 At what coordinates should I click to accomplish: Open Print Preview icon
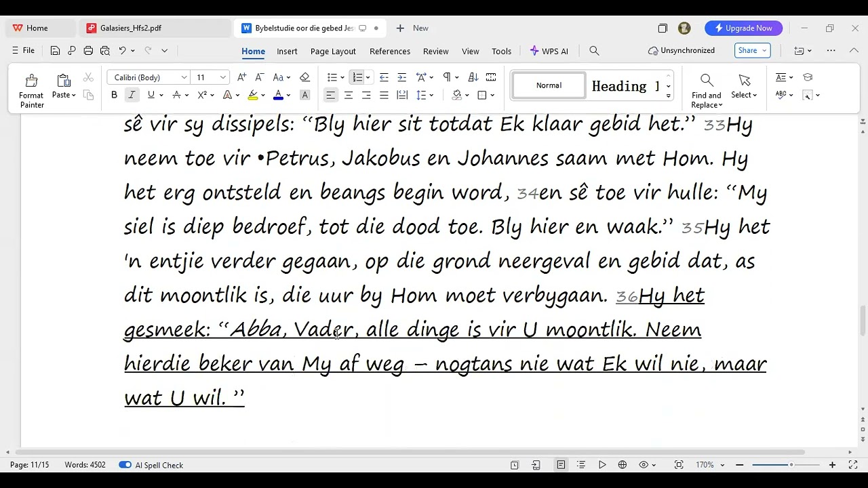tap(104, 51)
